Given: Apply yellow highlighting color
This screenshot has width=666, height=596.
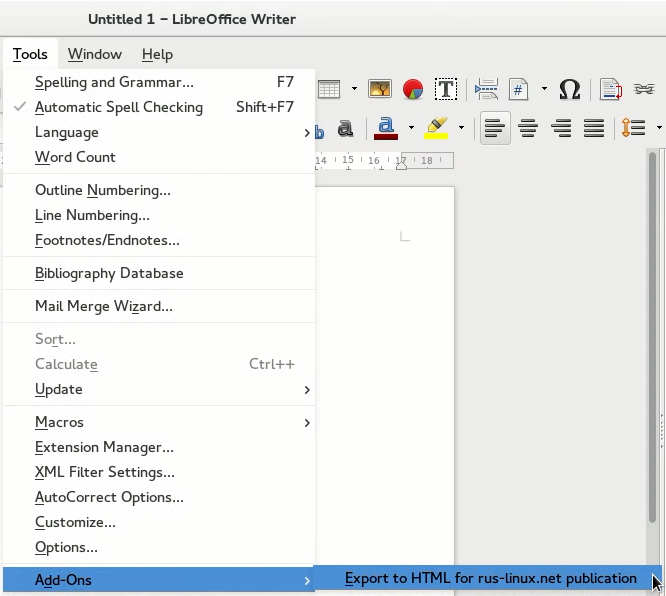Looking at the screenshot, I should point(436,128).
